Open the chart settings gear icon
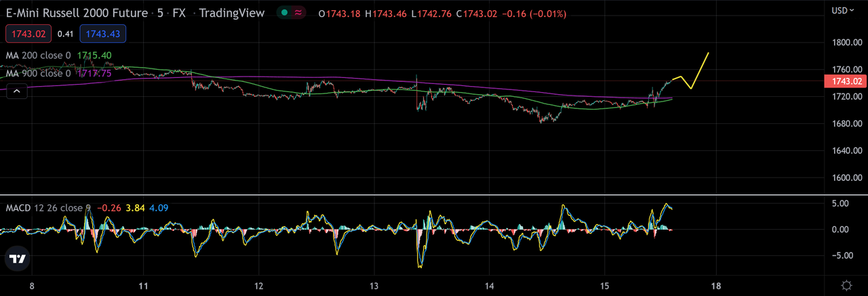Viewport: 868px width, 296px height. pyautogui.click(x=846, y=285)
